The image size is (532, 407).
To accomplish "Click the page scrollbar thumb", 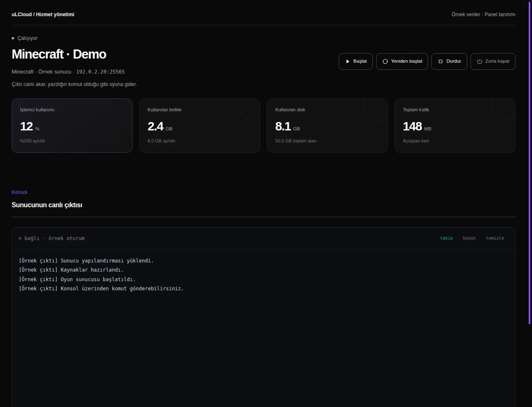I will 530,162.
